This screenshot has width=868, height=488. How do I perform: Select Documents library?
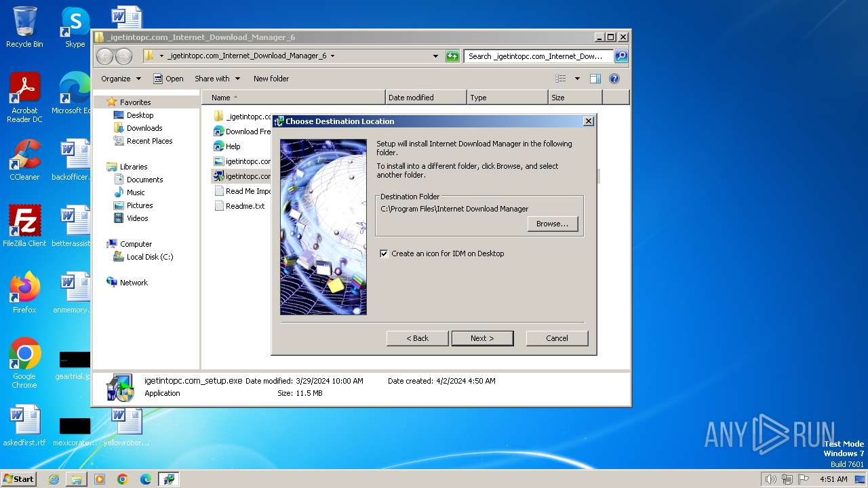coord(144,180)
